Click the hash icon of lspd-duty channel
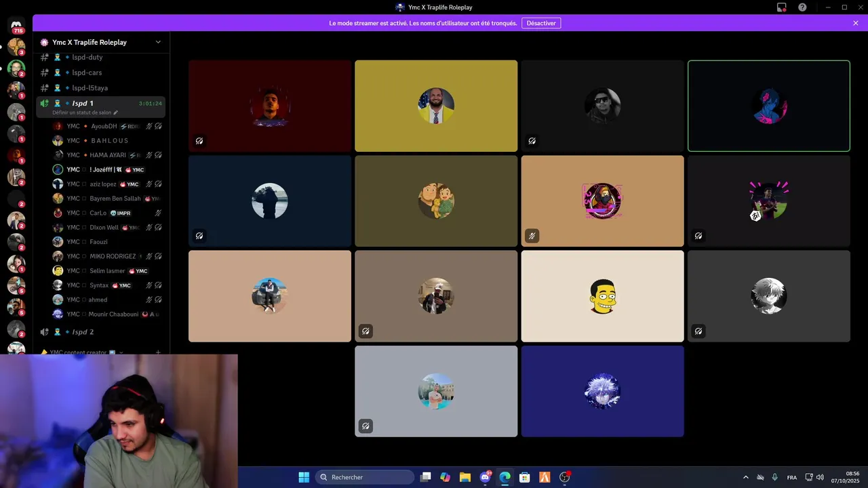This screenshot has width=868, height=488. 44,57
